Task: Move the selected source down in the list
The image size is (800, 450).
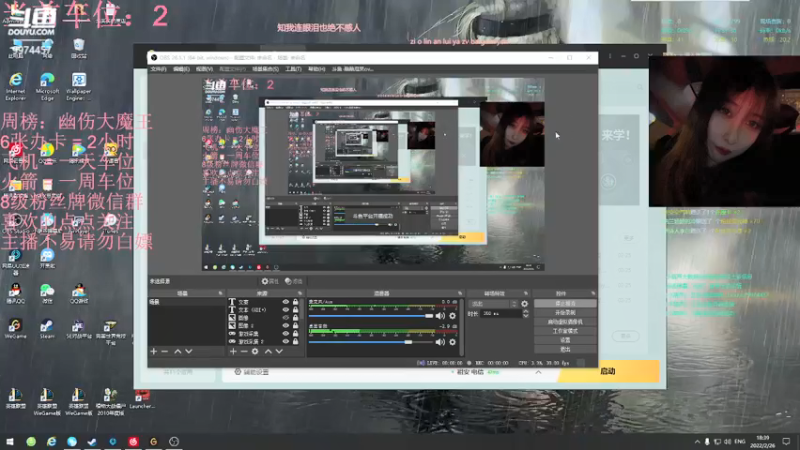Action: point(279,352)
